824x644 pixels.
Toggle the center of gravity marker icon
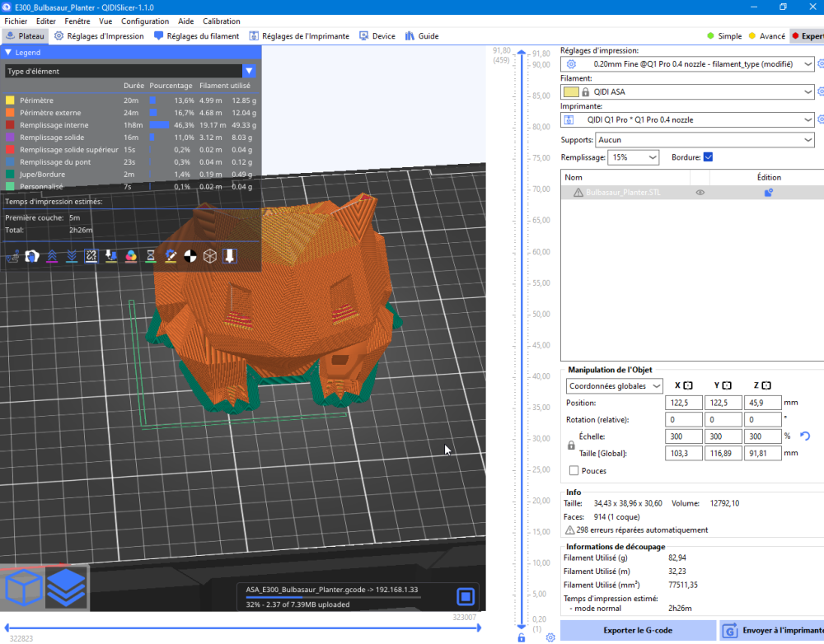coord(190,256)
